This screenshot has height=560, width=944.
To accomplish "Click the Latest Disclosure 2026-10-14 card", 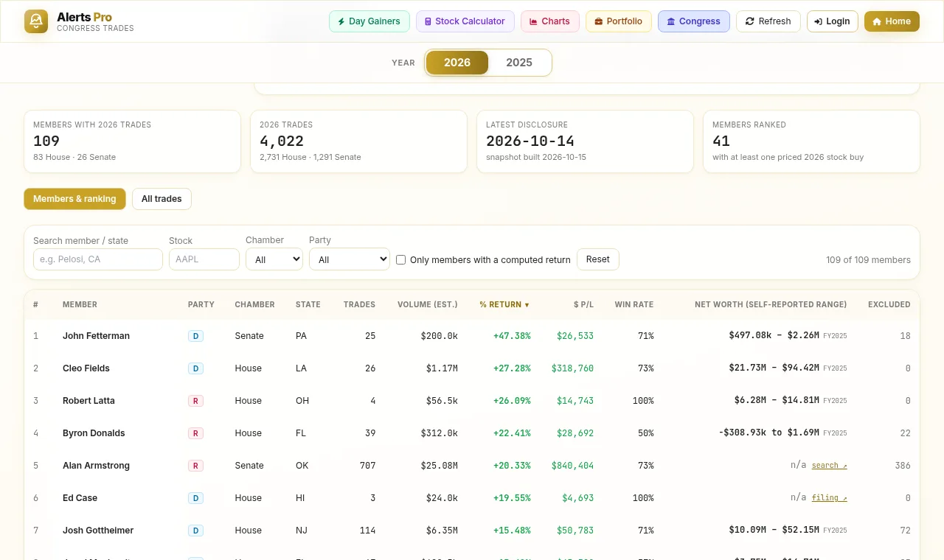I will [x=585, y=141].
